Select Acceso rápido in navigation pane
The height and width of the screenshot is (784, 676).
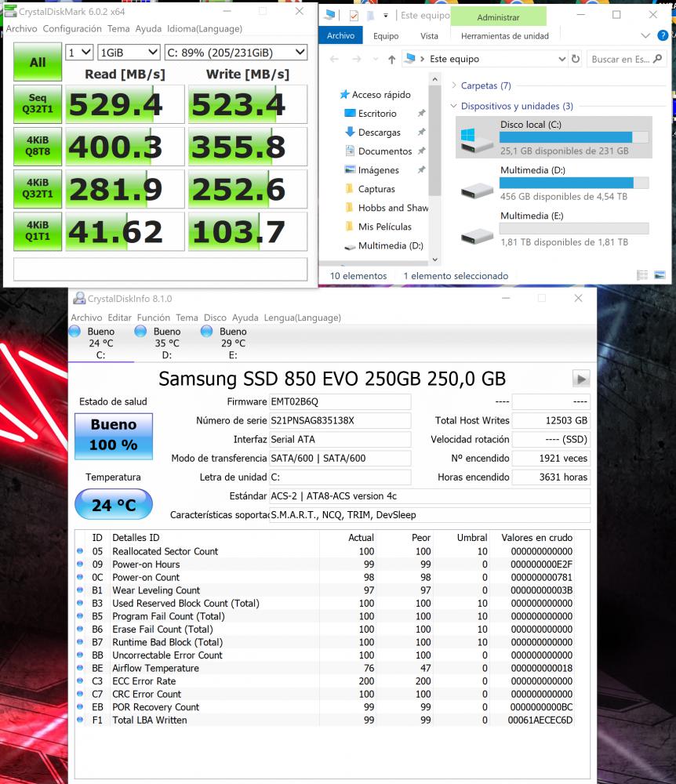[x=376, y=95]
